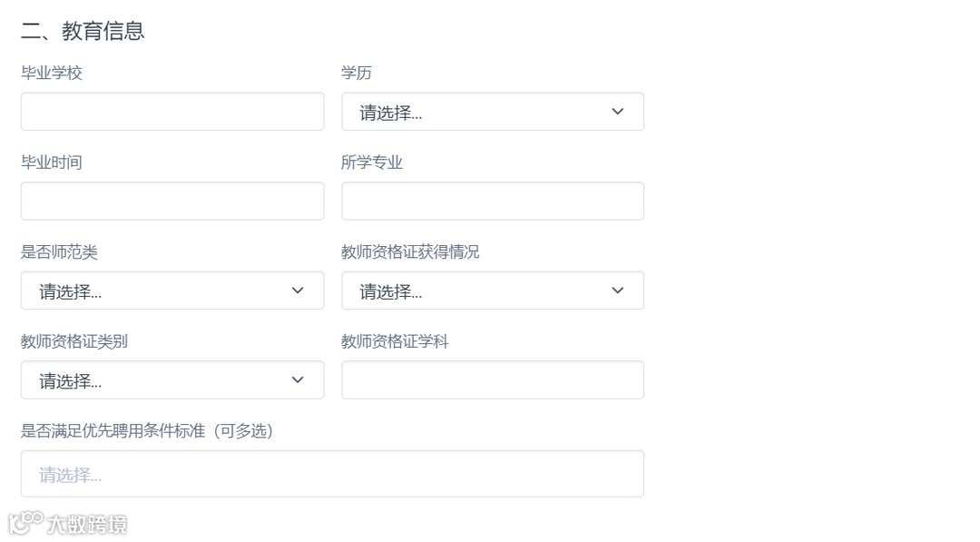
Task: Click the 大数跨境 watermark logo
Action: pos(68,524)
